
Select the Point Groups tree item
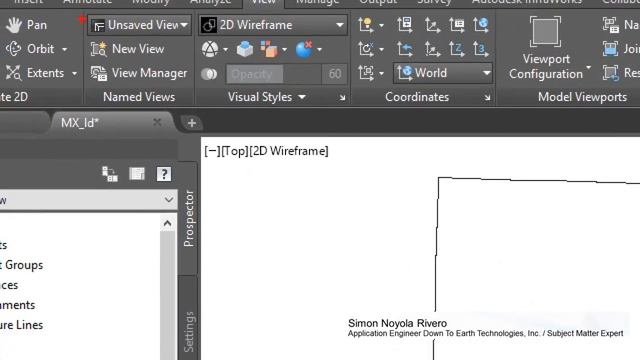(21, 265)
